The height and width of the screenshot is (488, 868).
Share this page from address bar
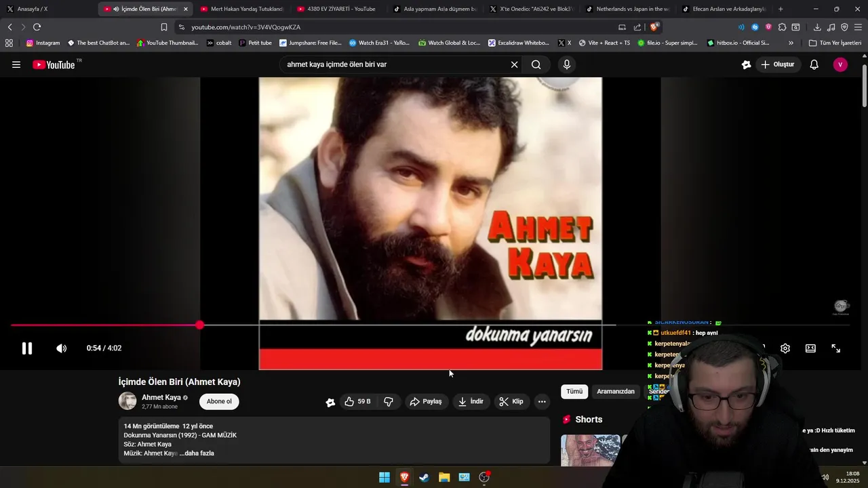pyautogui.click(x=637, y=27)
